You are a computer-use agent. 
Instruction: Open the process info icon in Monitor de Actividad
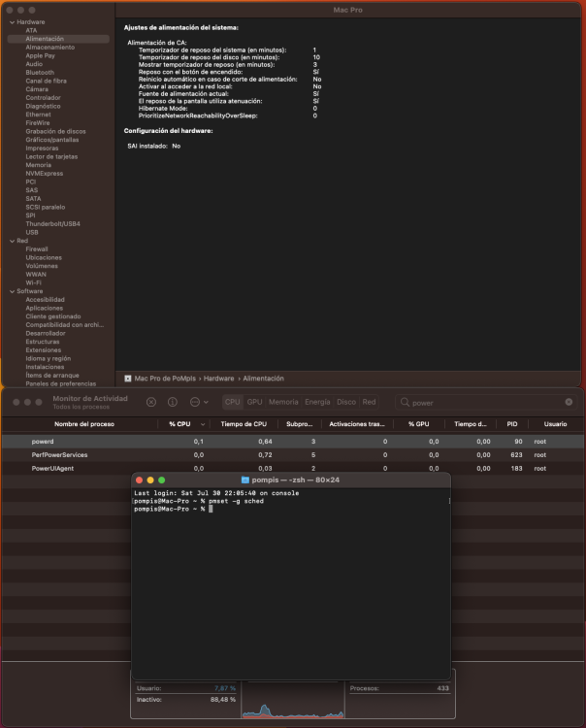(172, 402)
